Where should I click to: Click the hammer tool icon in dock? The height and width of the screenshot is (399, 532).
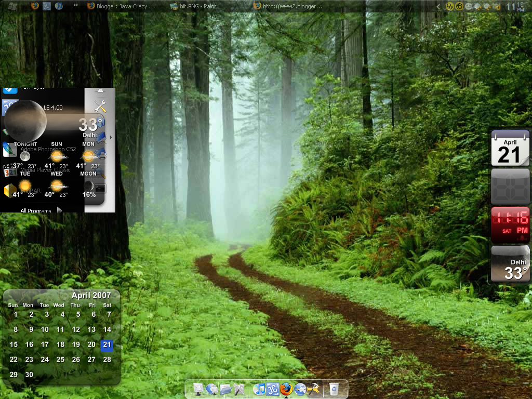click(x=314, y=389)
